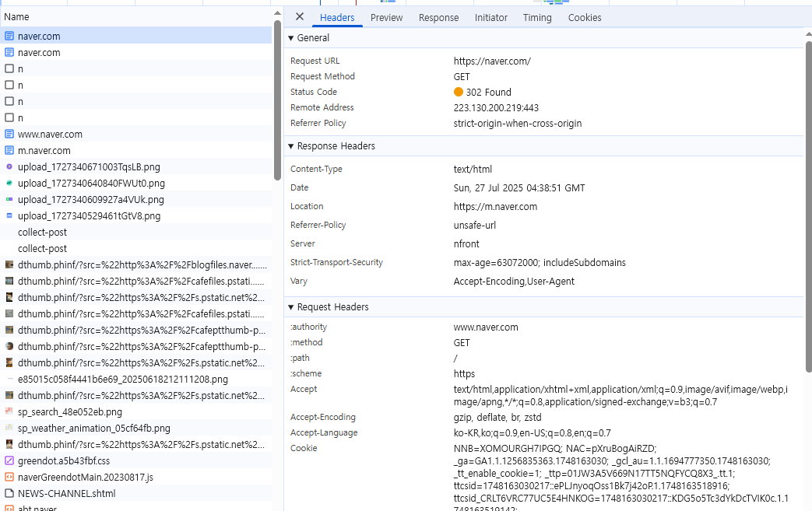Screen dimensions: 812x511
Task: Select the sp_search_48e052eb.png request
Action: pos(135,411)
